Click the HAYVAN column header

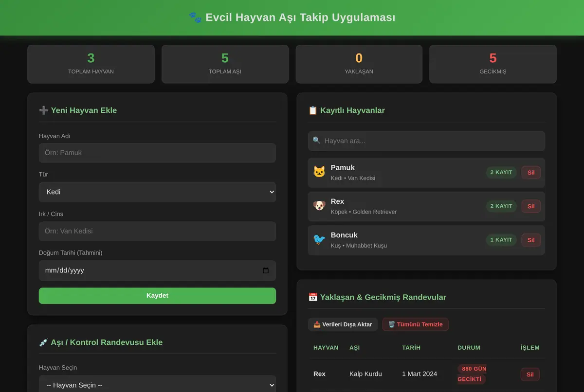[x=326, y=348]
